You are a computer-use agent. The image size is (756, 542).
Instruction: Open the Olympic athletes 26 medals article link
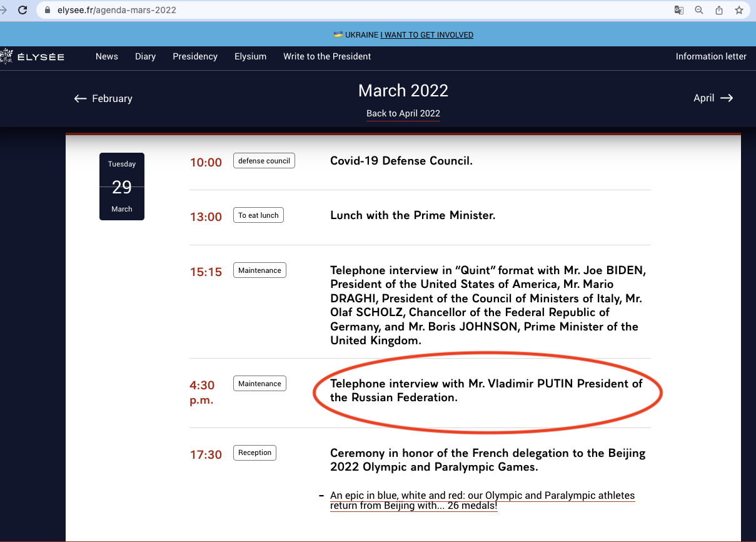(482, 500)
